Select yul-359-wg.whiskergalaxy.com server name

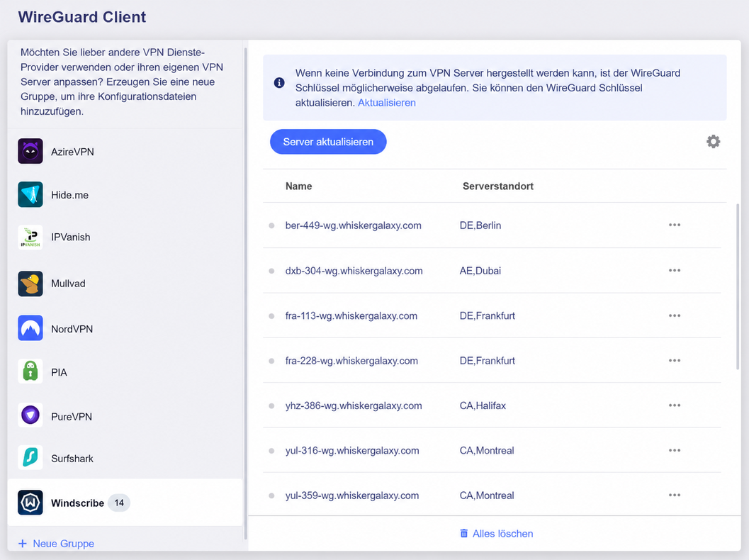tap(352, 495)
